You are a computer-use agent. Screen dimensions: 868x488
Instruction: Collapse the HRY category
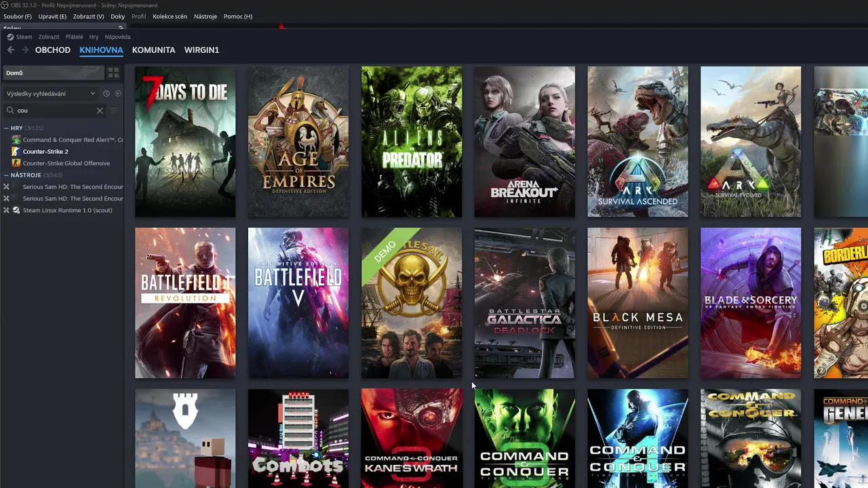click(6, 128)
